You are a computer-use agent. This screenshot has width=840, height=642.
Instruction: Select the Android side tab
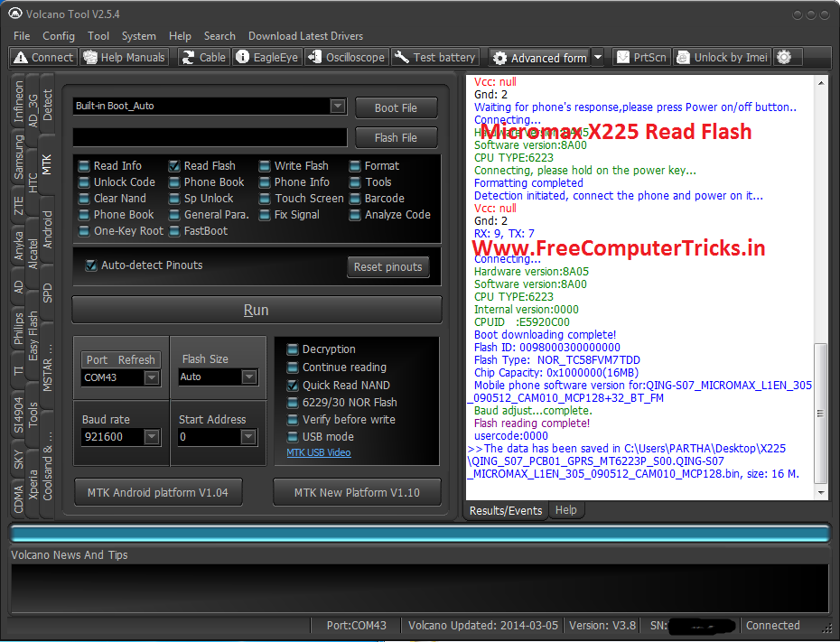point(47,229)
